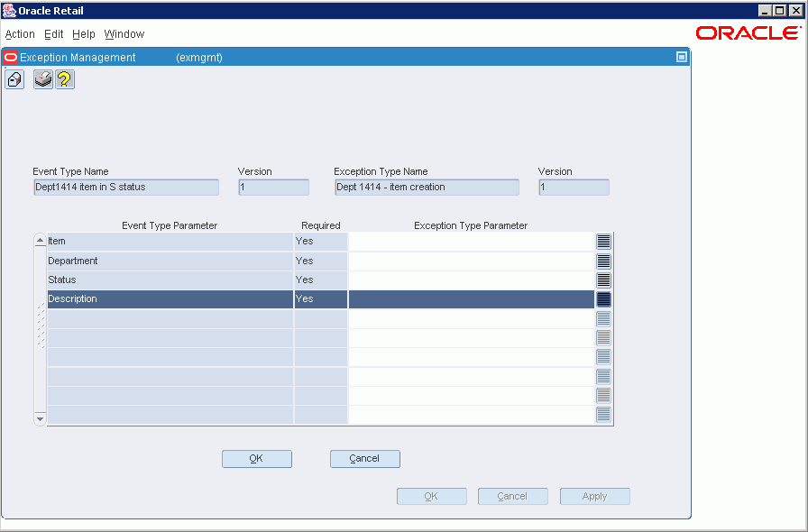Click the Version field after Event Type Name
Viewport: 808px width, 532px height.
click(273, 188)
